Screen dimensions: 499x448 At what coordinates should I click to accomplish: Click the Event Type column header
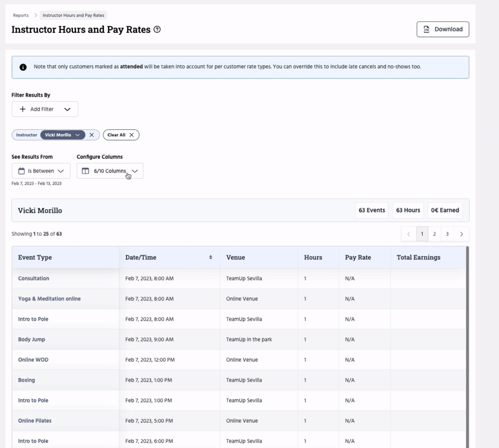click(35, 257)
